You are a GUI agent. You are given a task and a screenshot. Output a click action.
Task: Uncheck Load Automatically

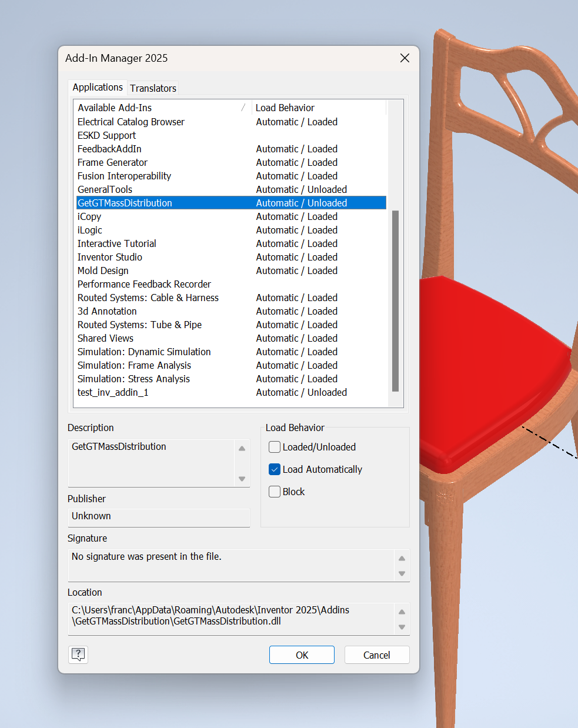click(274, 469)
